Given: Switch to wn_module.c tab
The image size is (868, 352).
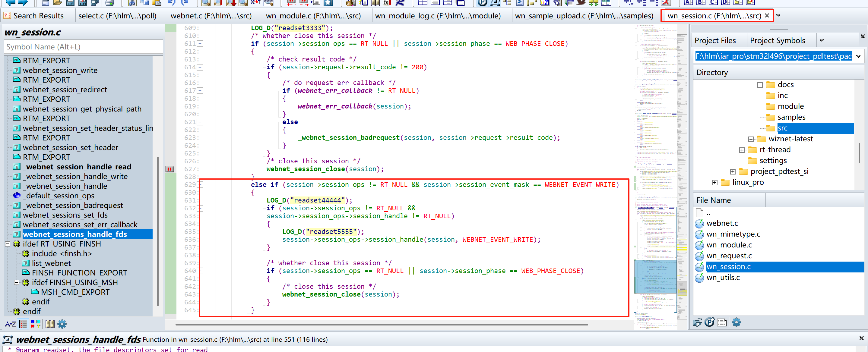Looking at the screenshot, I should 313,16.
